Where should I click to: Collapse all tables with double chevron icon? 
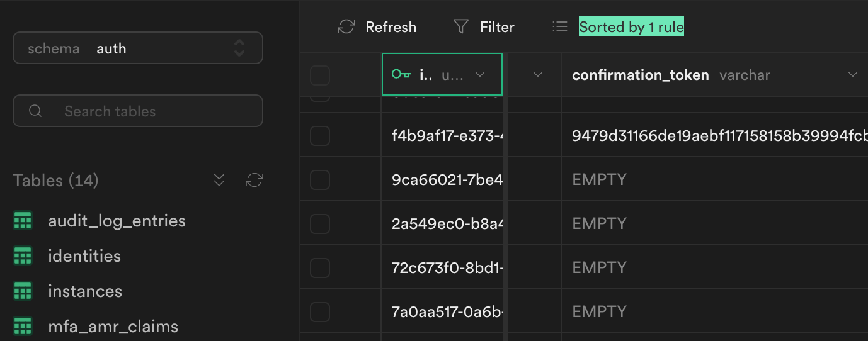219,181
